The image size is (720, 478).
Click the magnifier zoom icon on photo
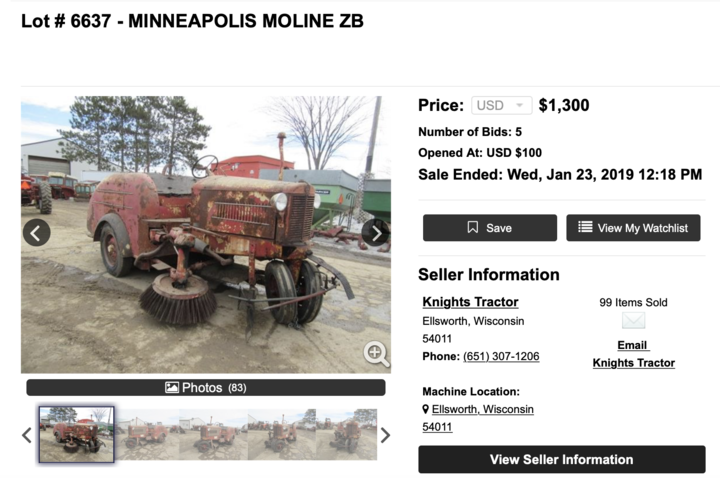pyautogui.click(x=376, y=353)
